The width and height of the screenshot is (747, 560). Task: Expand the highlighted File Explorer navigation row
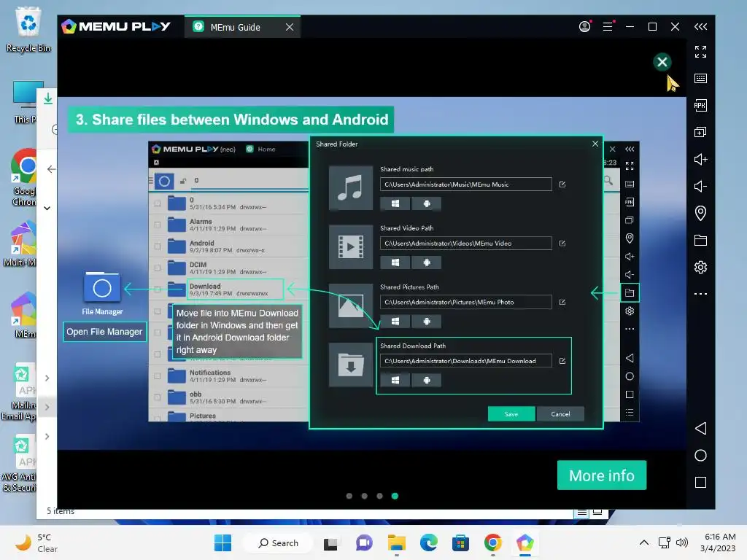(47, 407)
